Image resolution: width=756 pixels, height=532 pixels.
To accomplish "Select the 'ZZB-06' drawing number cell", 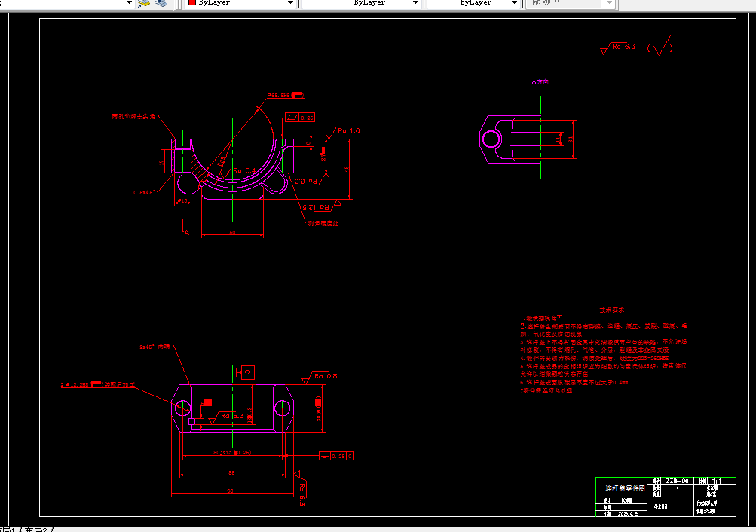I will coord(677,481).
